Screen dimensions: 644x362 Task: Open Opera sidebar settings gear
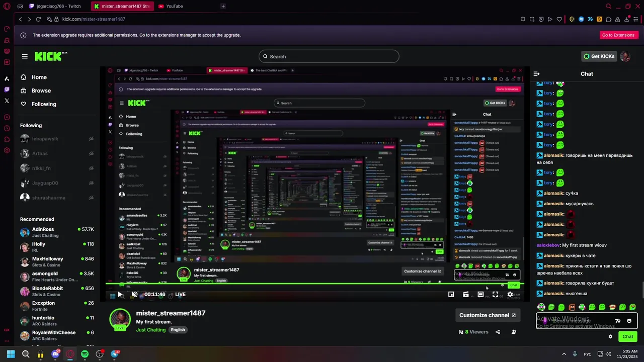[x=7, y=150]
